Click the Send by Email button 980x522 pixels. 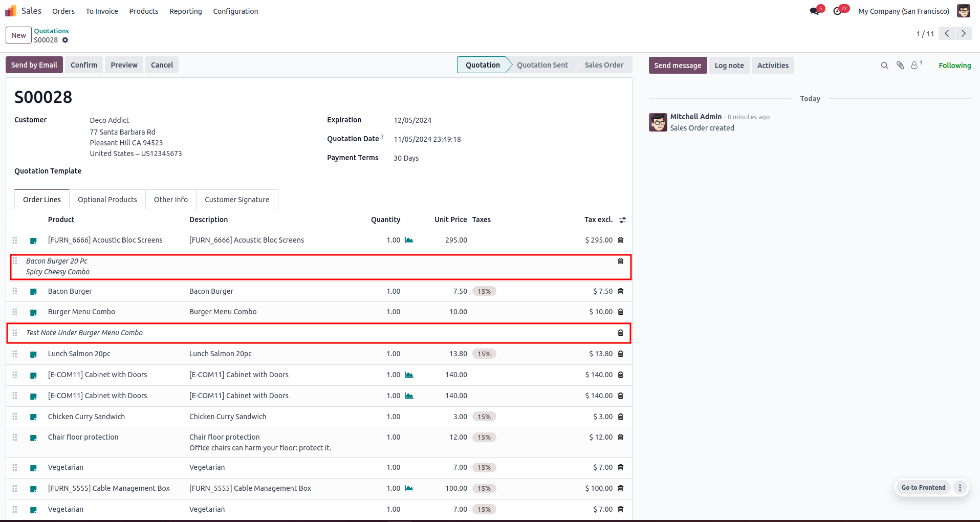pos(34,65)
